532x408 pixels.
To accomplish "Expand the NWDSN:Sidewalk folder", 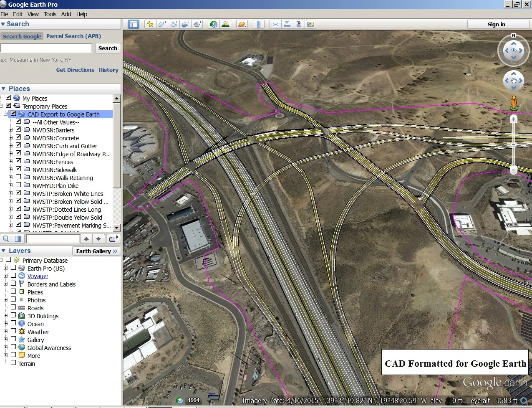I will [10, 170].
